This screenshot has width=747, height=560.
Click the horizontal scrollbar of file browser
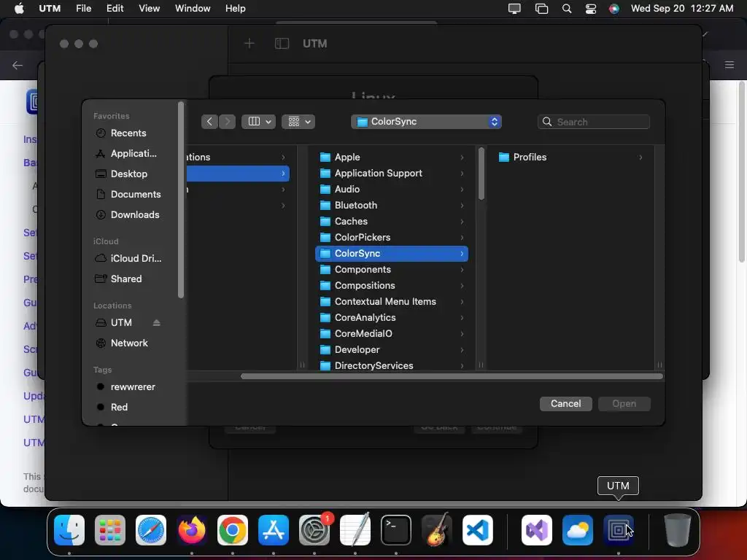452,377
